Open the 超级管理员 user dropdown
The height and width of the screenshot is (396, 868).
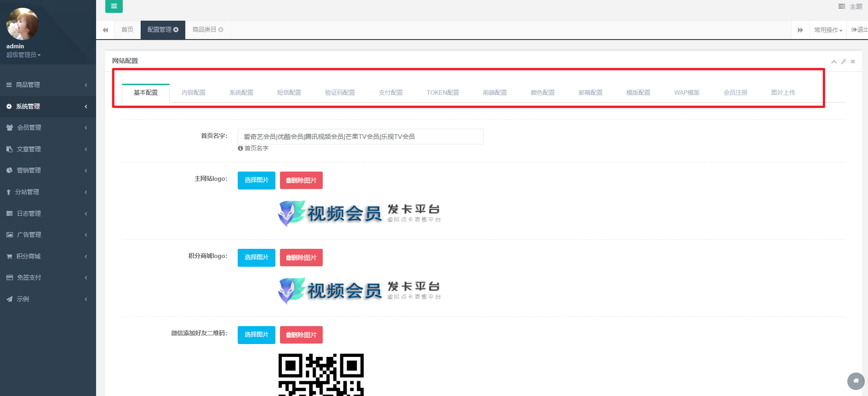[23, 55]
